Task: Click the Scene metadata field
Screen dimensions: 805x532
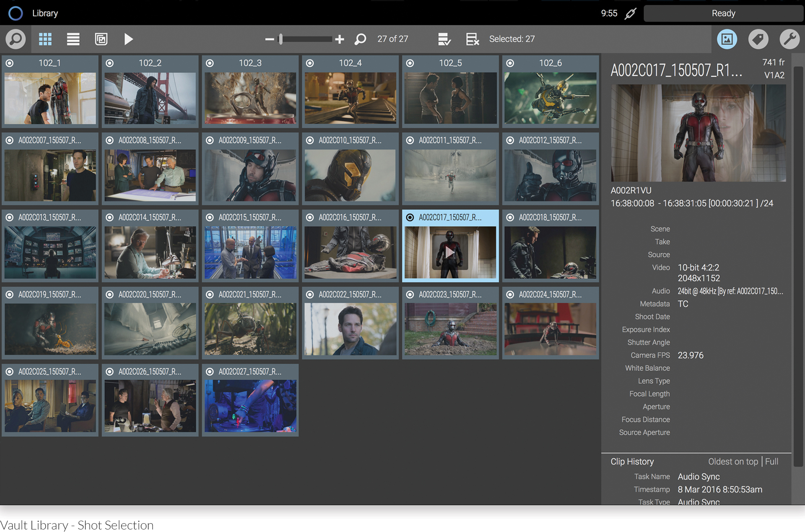Action: (660, 229)
